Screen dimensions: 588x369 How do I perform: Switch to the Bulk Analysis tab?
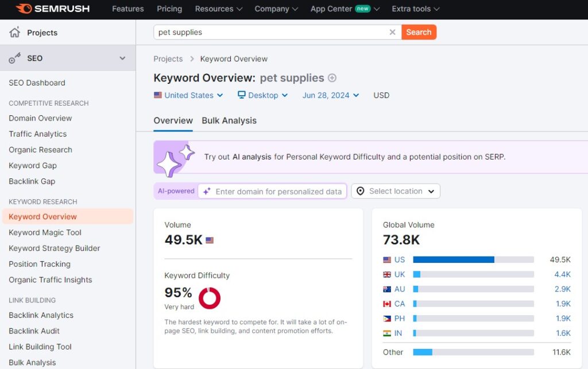pyautogui.click(x=229, y=121)
